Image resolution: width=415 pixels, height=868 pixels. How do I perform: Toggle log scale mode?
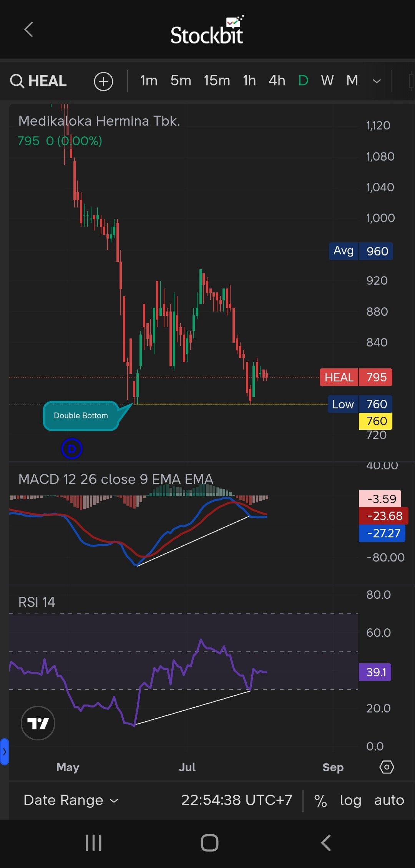[x=350, y=800]
